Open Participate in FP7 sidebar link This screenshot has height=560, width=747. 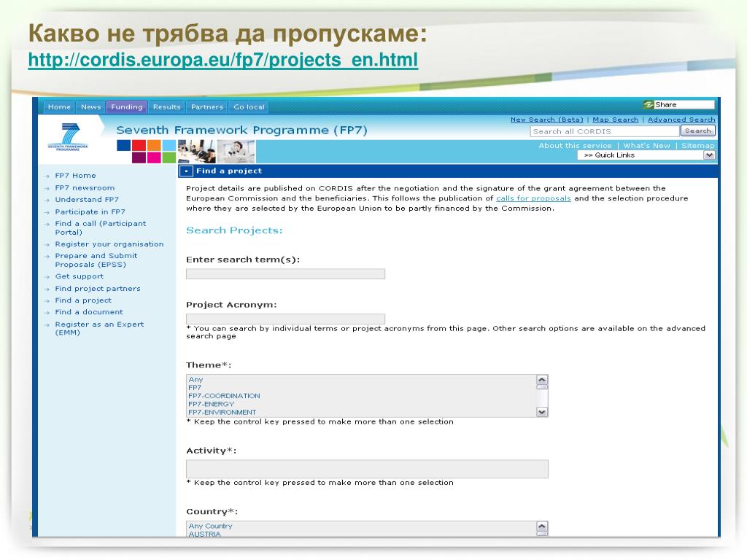(90, 212)
